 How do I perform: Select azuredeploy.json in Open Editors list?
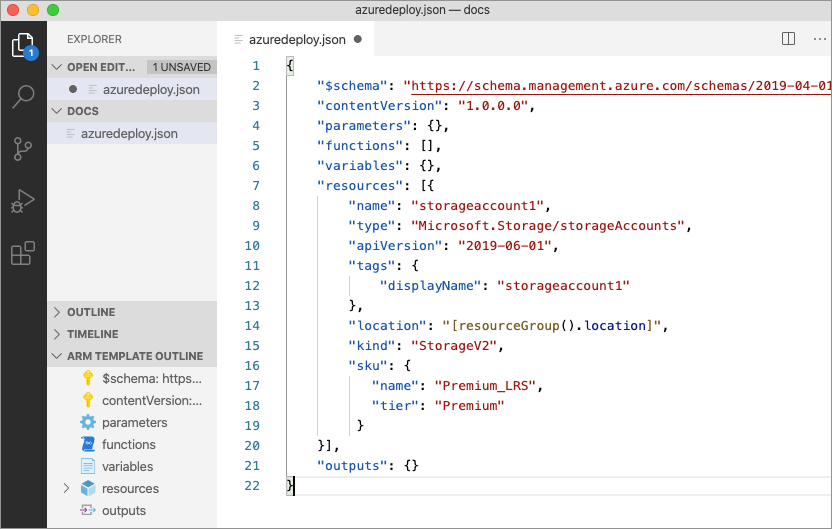coord(150,89)
